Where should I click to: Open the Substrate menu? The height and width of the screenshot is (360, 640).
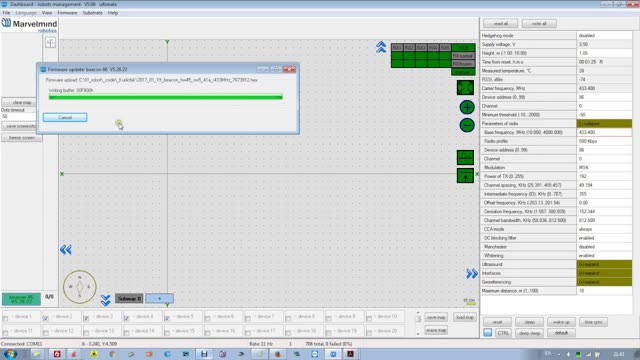[92, 13]
